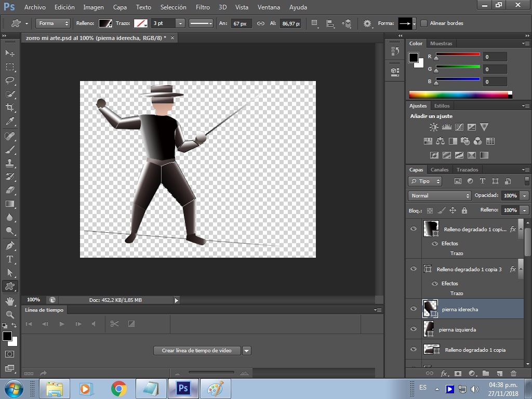Select the Spot Healing Brush tool
532x399 pixels.
(10, 136)
